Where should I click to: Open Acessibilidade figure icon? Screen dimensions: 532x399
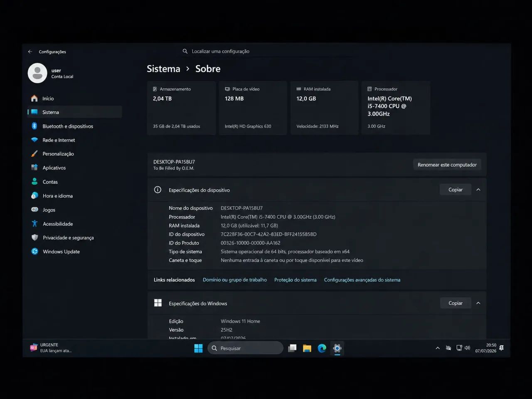click(34, 224)
